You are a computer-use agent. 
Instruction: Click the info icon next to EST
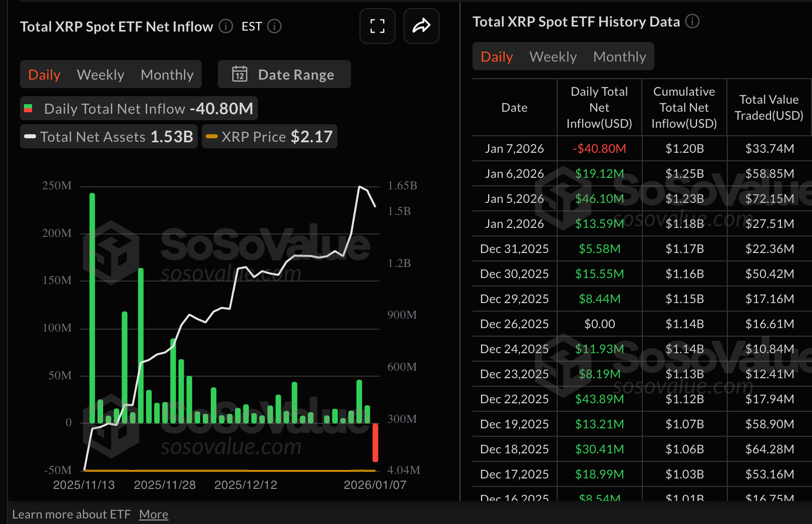click(x=274, y=27)
